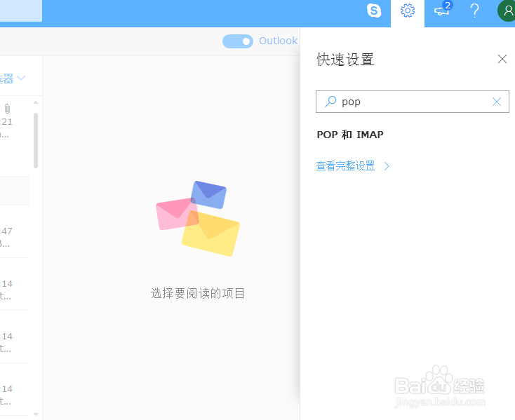The image size is (515, 420).
Task: Click the settings search box containing pop
Action: pos(412,102)
